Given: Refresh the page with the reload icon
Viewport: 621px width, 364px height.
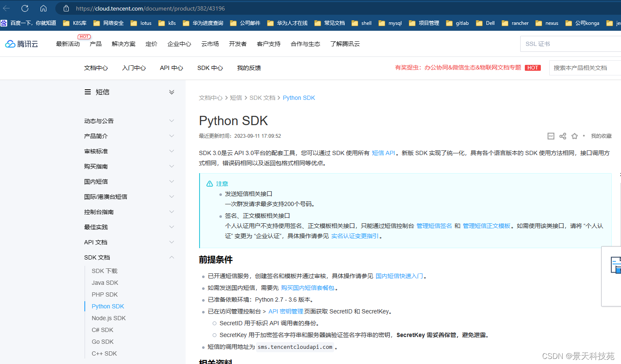Looking at the screenshot, I should 24,8.
